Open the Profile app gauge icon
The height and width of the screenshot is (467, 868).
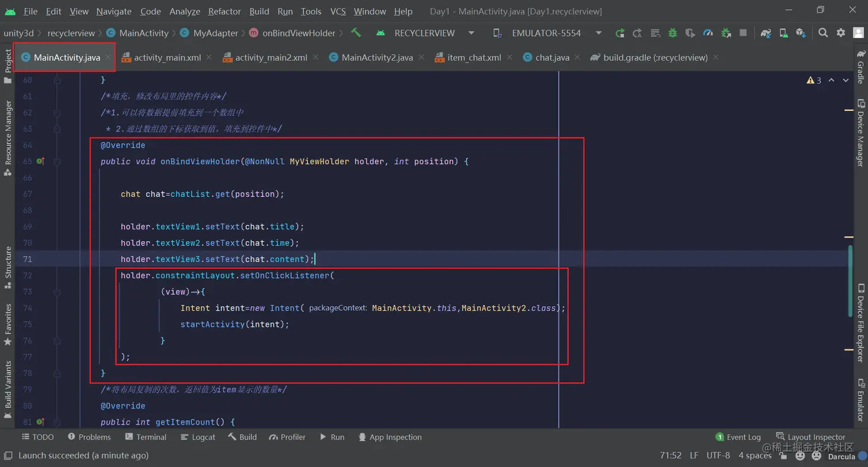[708, 33]
